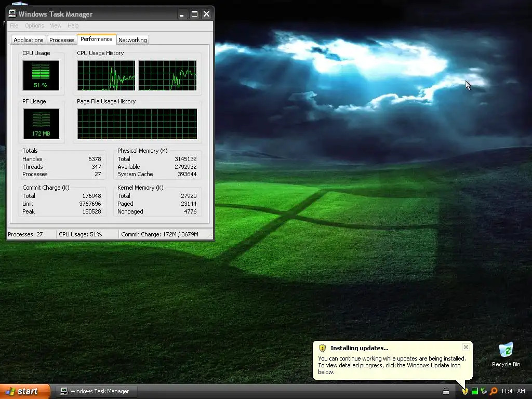Image resolution: width=532 pixels, height=399 pixels.
Task: Click the Handles value 6378
Action: pos(95,159)
